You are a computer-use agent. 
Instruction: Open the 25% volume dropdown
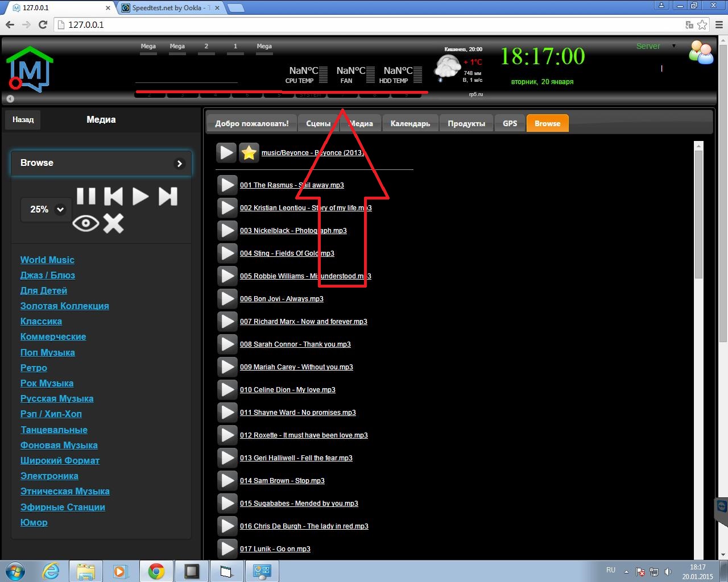coord(45,209)
